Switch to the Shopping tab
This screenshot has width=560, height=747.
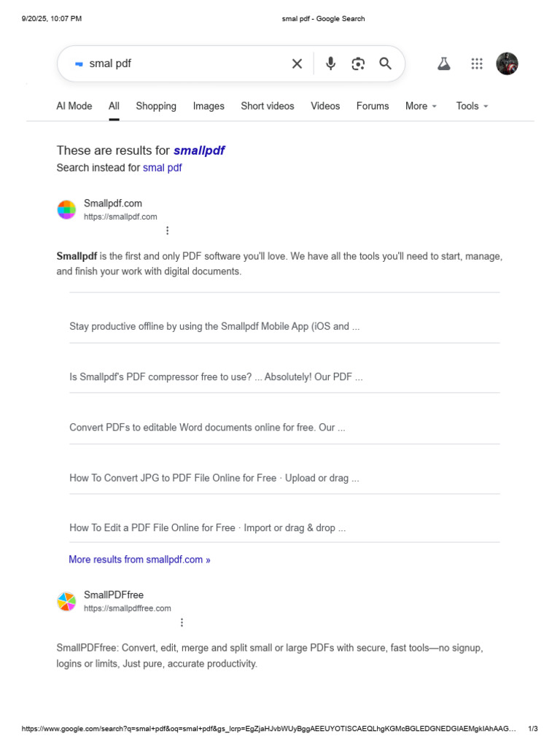click(156, 106)
